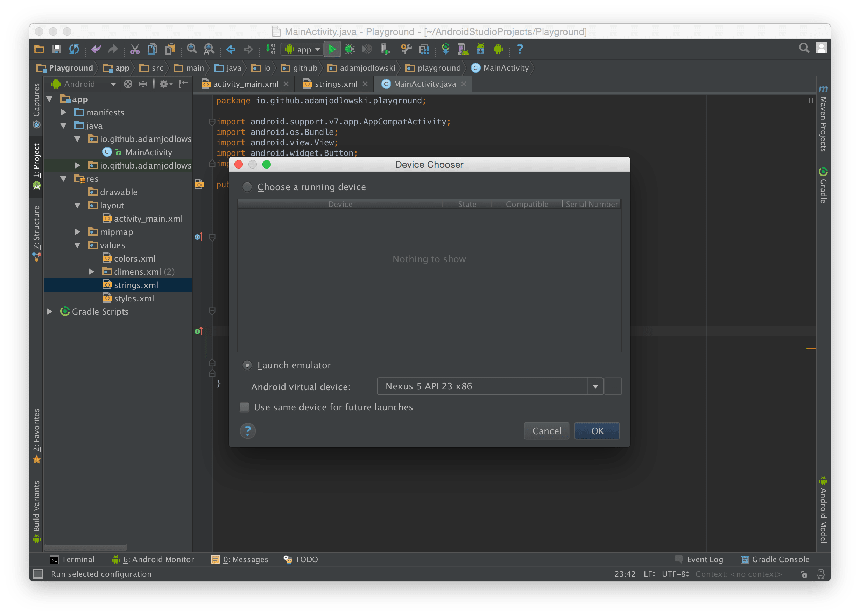Click the Copy icon in toolbar
This screenshot has width=860, height=616.
pos(153,49)
